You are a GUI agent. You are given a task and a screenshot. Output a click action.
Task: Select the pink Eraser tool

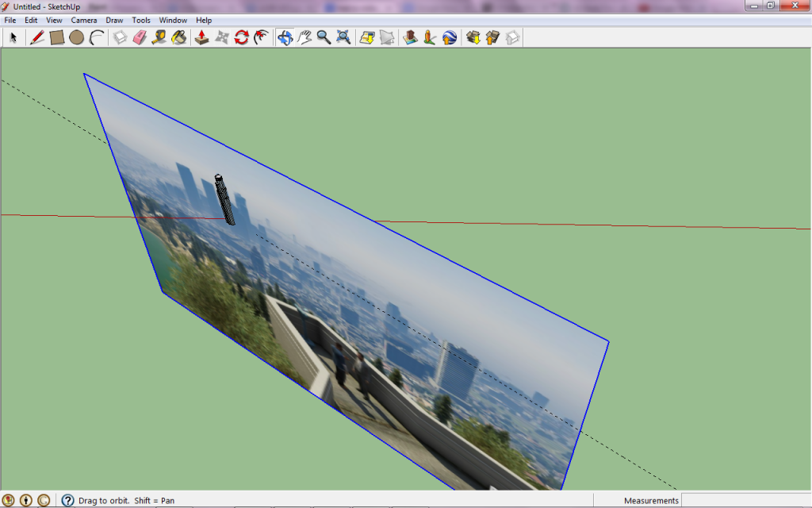(x=140, y=37)
